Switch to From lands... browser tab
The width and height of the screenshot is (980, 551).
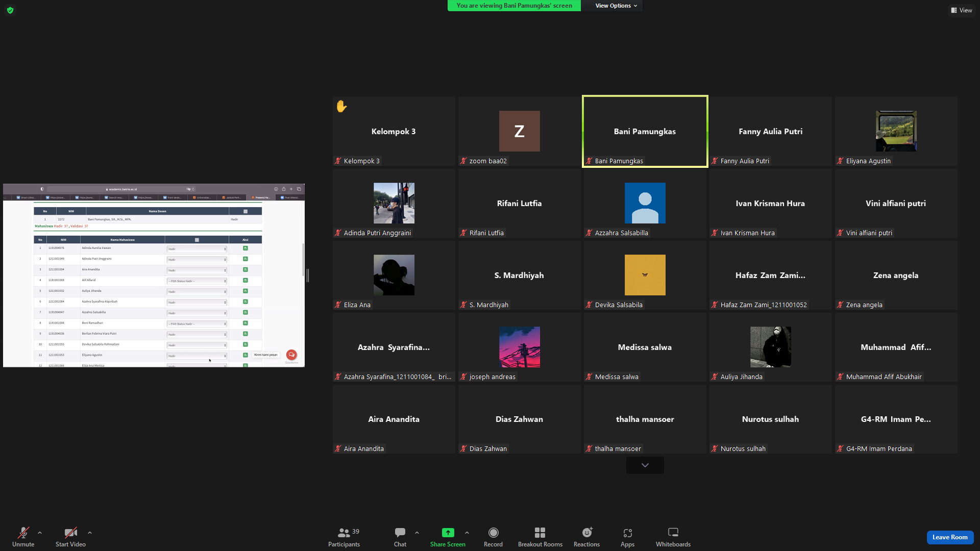(173, 197)
